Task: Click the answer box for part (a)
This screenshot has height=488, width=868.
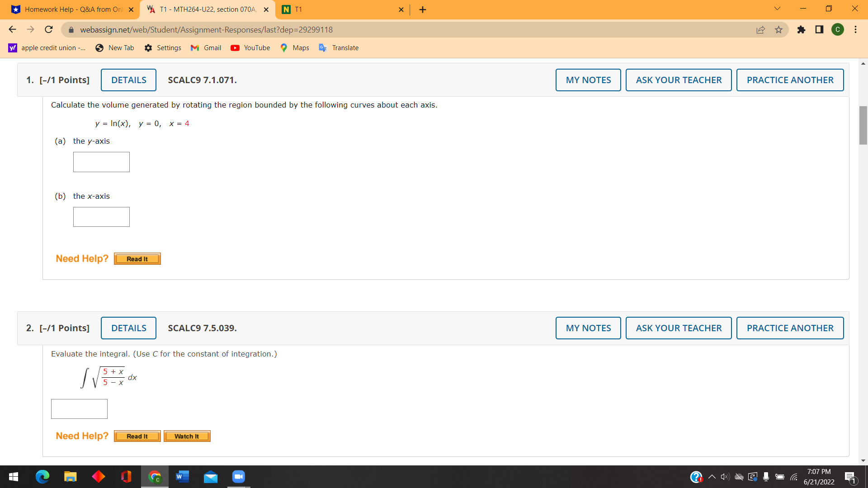Action: point(101,162)
